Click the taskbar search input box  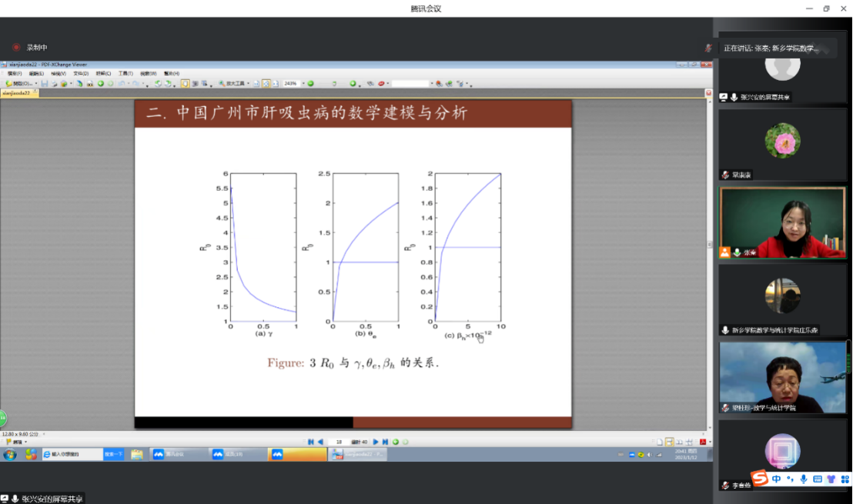tap(72, 455)
